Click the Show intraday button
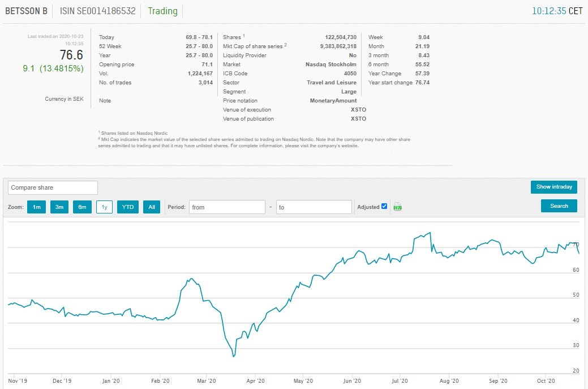 (x=553, y=187)
